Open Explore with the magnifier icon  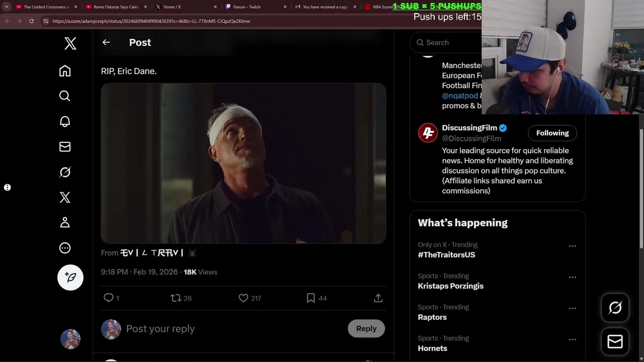coord(65,96)
